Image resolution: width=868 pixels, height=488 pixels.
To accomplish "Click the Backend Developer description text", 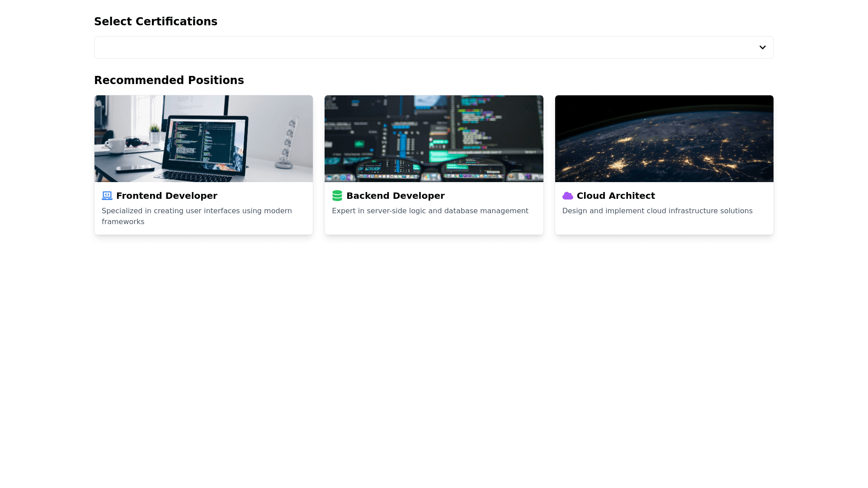I will click(429, 211).
